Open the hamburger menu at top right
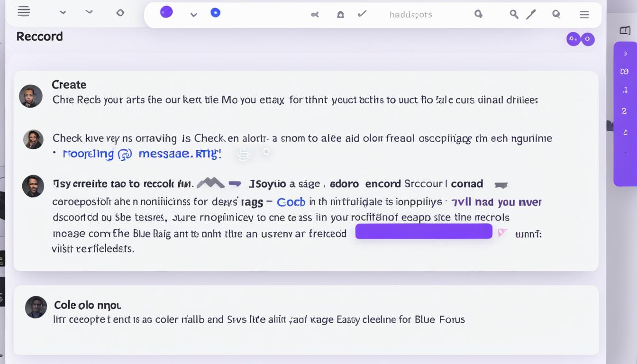Screen dimensions: 637x364 pyautogui.click(x=584, y=15)
